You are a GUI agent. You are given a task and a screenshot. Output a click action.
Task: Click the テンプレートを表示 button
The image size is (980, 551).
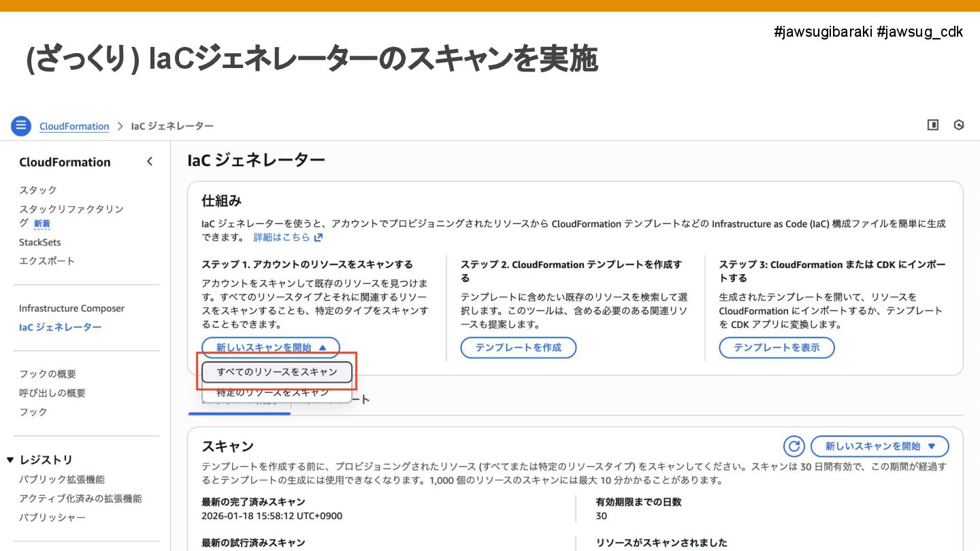777,348
